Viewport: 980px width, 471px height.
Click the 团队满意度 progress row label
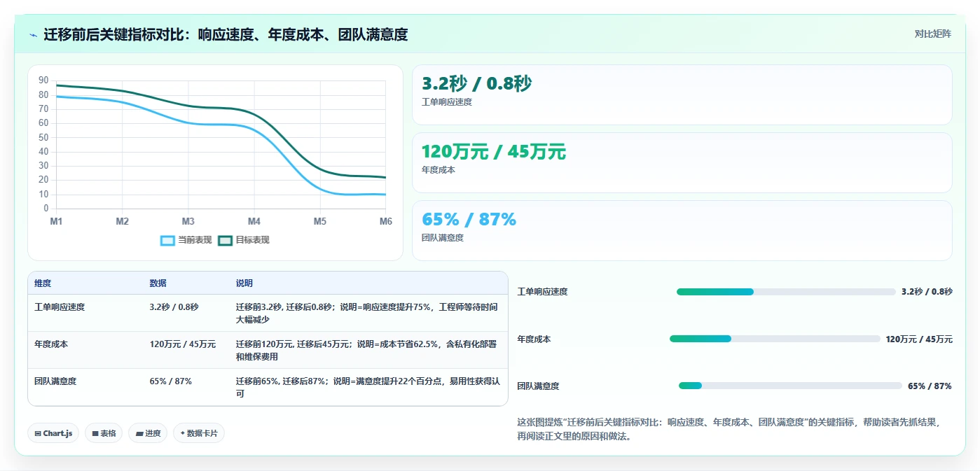(538, 386)
